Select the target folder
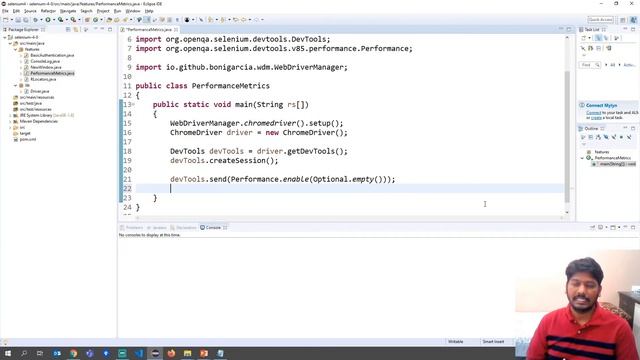Image resolution: width=640 pixels, height=360 pixels. coord(25,133)
